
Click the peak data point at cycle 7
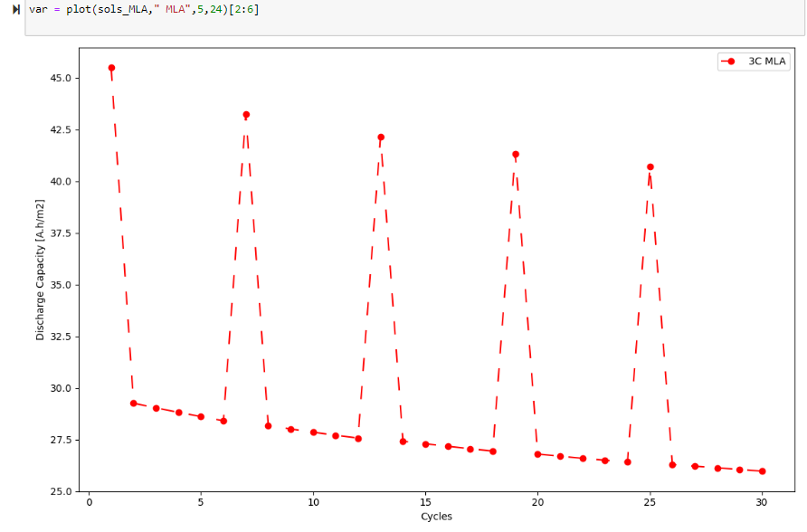coord(246,115)
